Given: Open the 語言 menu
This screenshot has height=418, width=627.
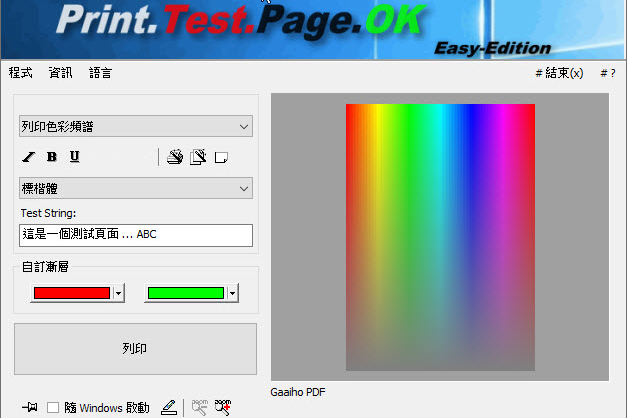Looking at the screenshot, I should (x=100, y=73).
